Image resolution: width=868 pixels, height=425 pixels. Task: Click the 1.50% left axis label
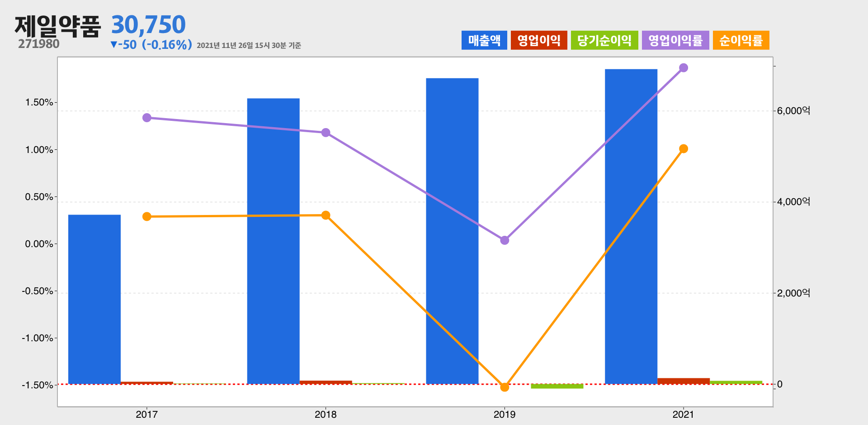[x=39, y=102]
